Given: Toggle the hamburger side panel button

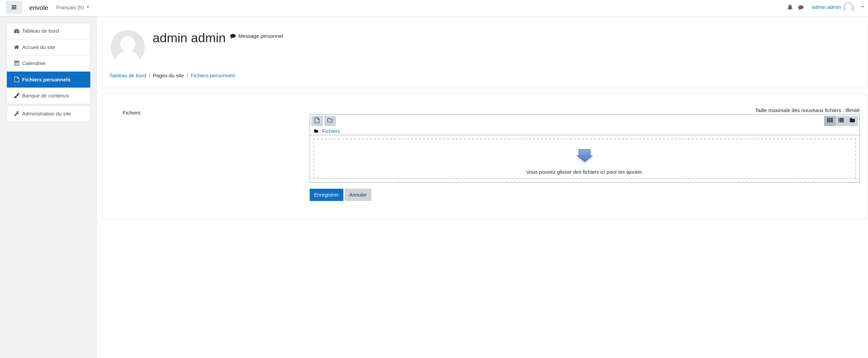Looking at the screenshot, I should click(14, 7).
